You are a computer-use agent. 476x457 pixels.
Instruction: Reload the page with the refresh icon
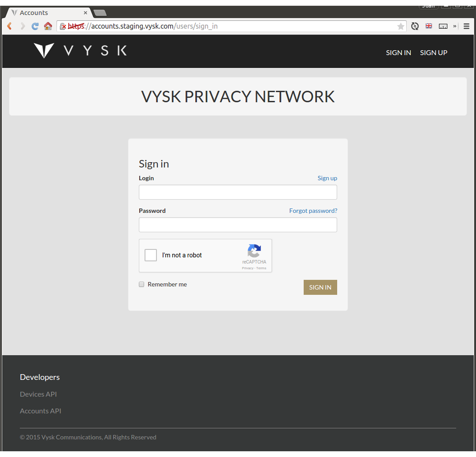35,26
